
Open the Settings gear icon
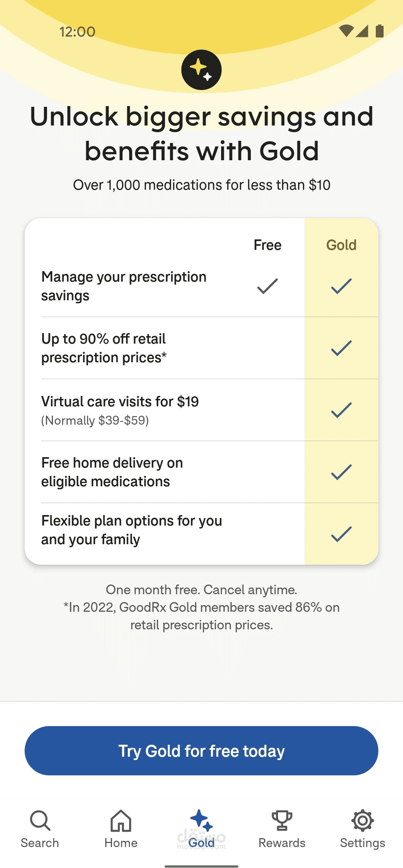tap(362, 820)
